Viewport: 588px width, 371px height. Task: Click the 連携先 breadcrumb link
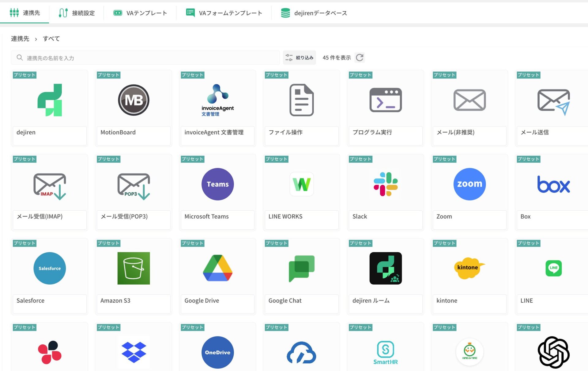(20, 39)
